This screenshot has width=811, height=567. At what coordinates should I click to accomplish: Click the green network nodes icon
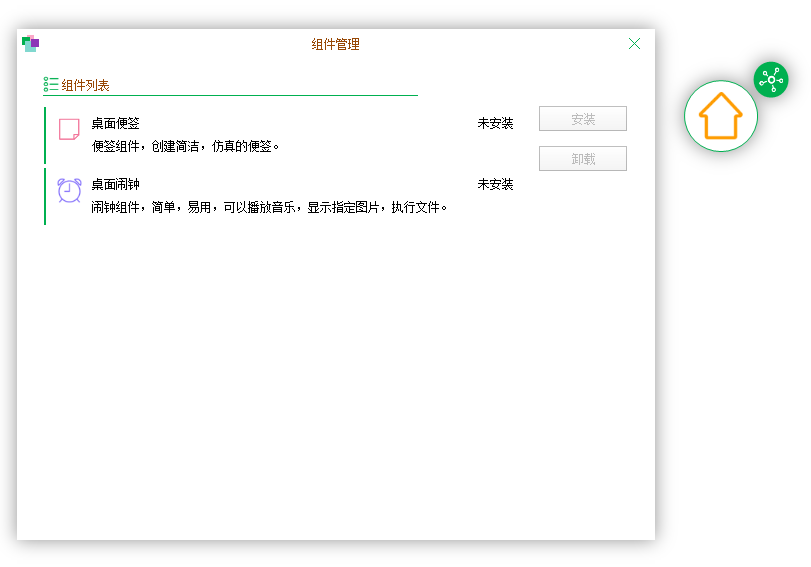[771, 80]
